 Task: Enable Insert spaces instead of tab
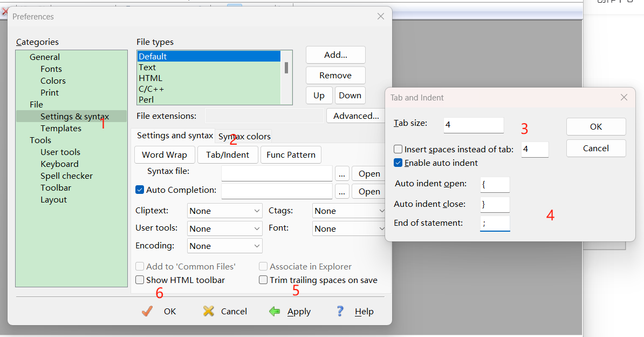coord(399,149)
